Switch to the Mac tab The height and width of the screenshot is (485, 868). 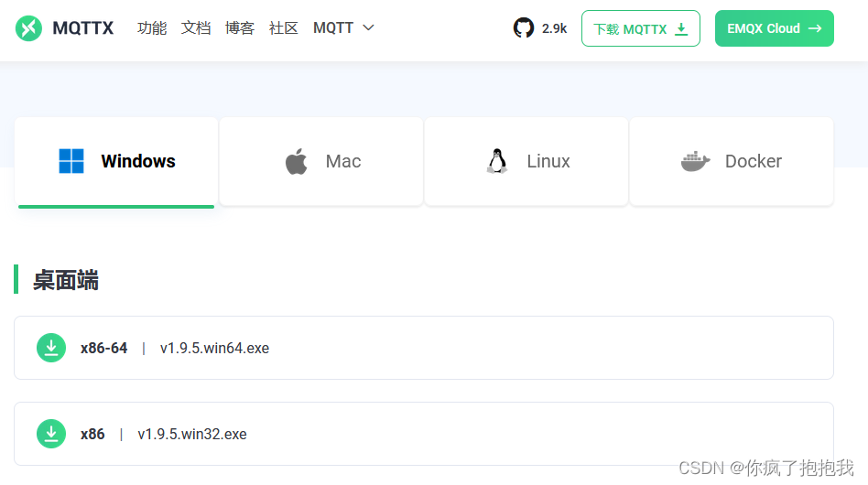click(321, 161)
